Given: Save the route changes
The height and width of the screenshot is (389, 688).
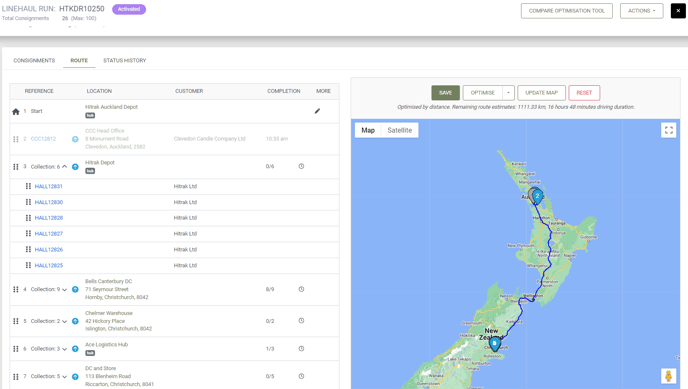Looking at the screenshot, I should (445, 93).
